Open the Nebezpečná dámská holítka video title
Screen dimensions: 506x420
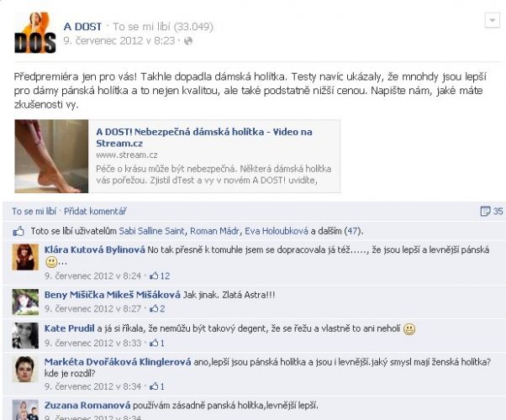pyautogui.click(x=204, y=138)
